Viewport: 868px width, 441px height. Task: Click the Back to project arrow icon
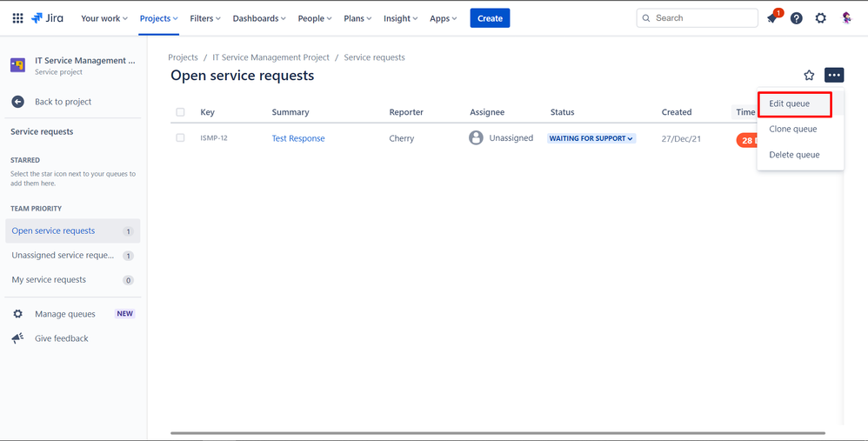click(x=17, y=102)
